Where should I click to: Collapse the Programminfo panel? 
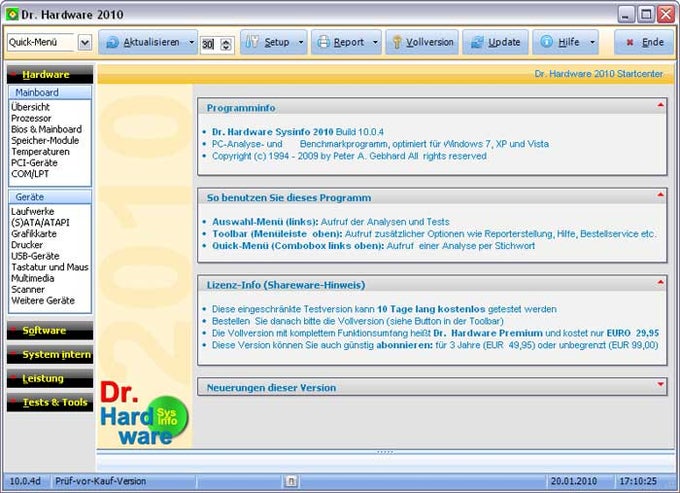(x=660, y=105)
